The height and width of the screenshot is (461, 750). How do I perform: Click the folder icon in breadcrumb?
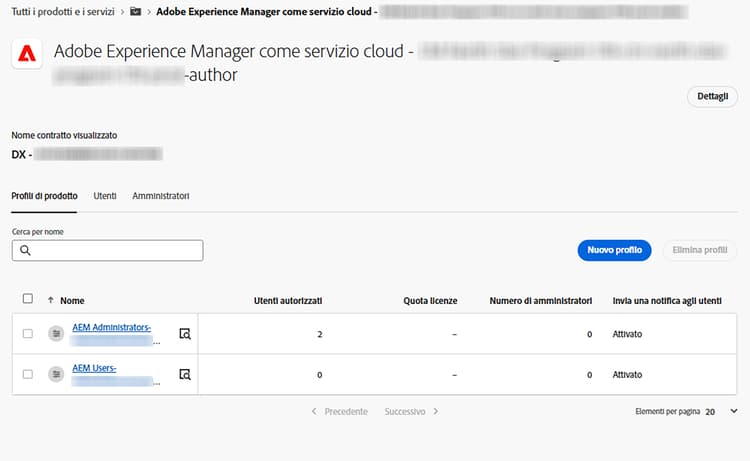coord(135,11)
